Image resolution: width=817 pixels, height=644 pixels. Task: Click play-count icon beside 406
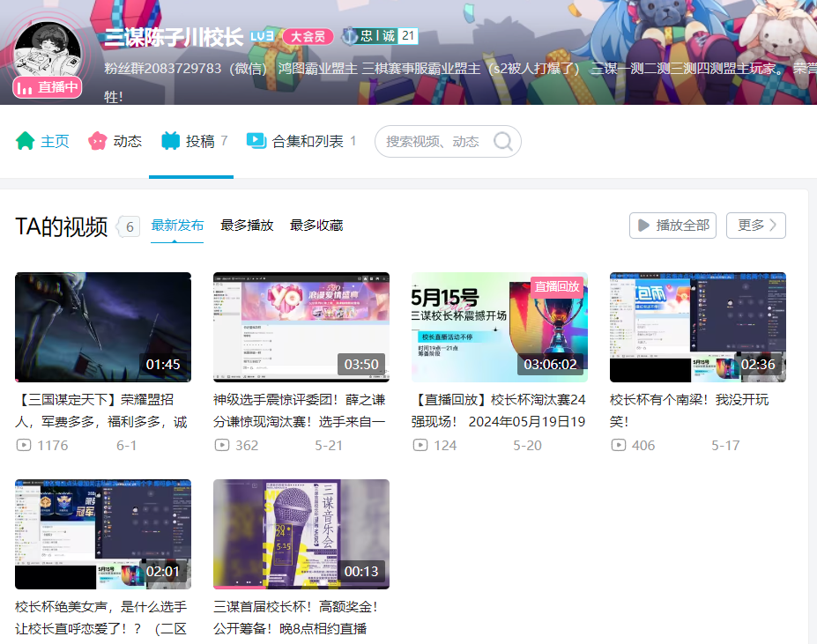point(619,446)
